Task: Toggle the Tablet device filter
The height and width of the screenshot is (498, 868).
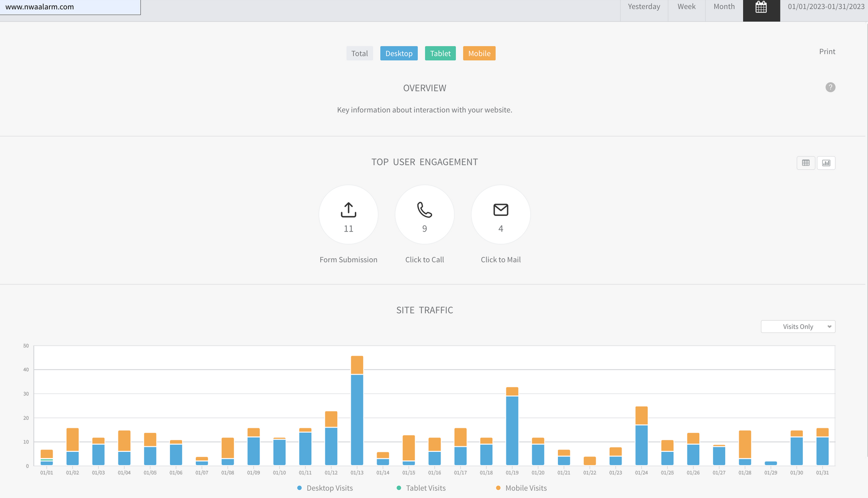Action: pyautogui.click(x=440, y=53)
